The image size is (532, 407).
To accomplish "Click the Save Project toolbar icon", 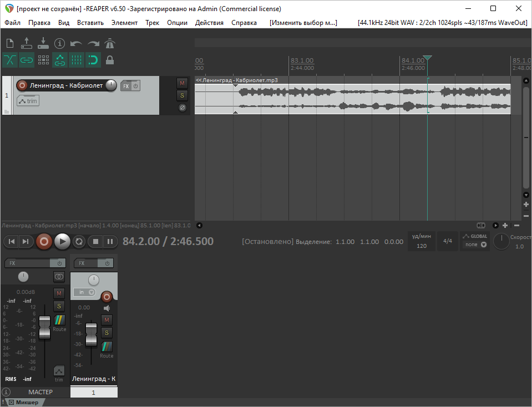I will tap(43, 43).
